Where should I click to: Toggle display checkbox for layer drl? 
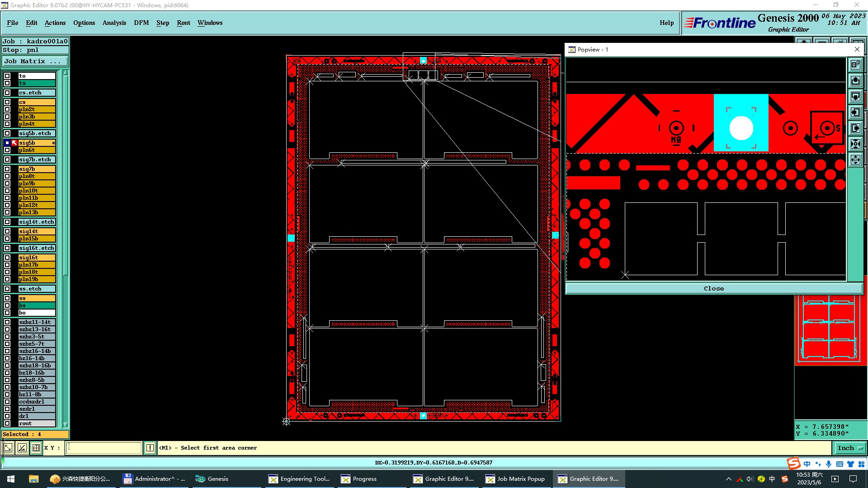pos(7,416)
